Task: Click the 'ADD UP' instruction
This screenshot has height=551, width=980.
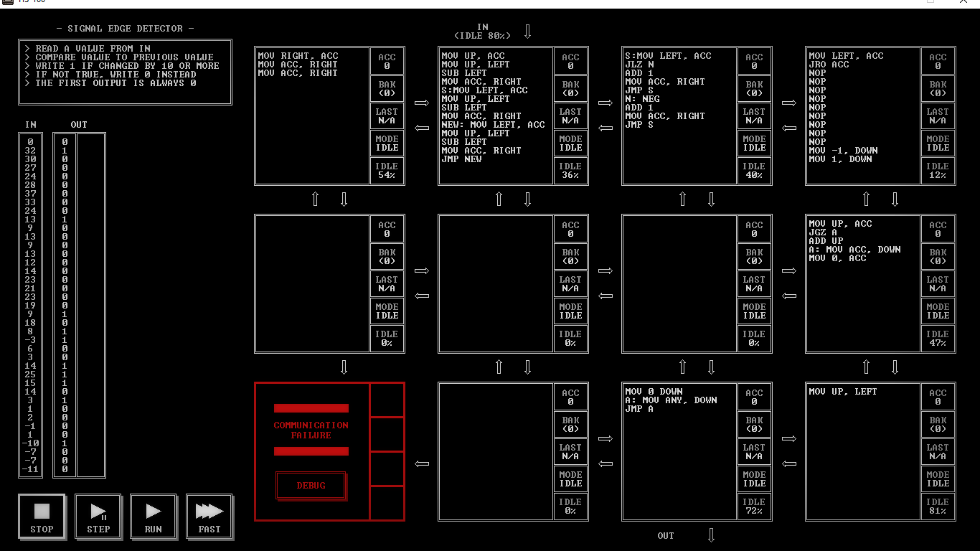Action: pos(826,241)
